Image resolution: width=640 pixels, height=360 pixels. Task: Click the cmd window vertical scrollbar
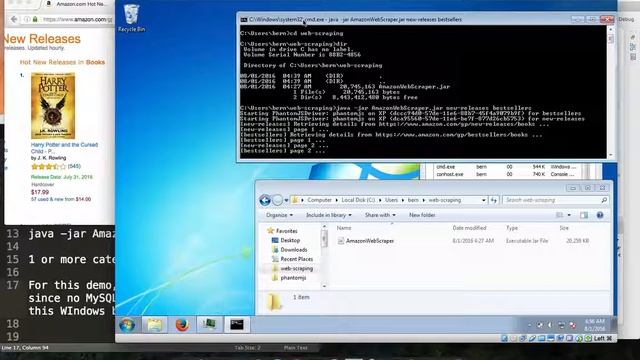[611, 92]
